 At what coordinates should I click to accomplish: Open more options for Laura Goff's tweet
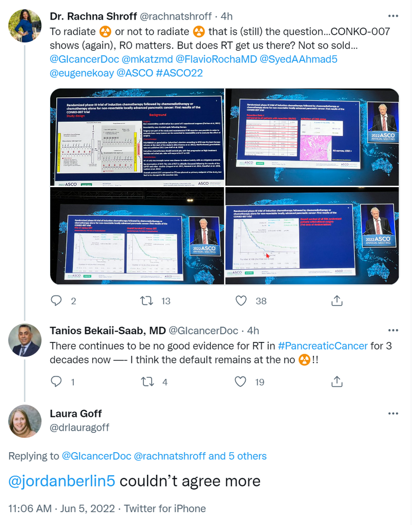393,414
